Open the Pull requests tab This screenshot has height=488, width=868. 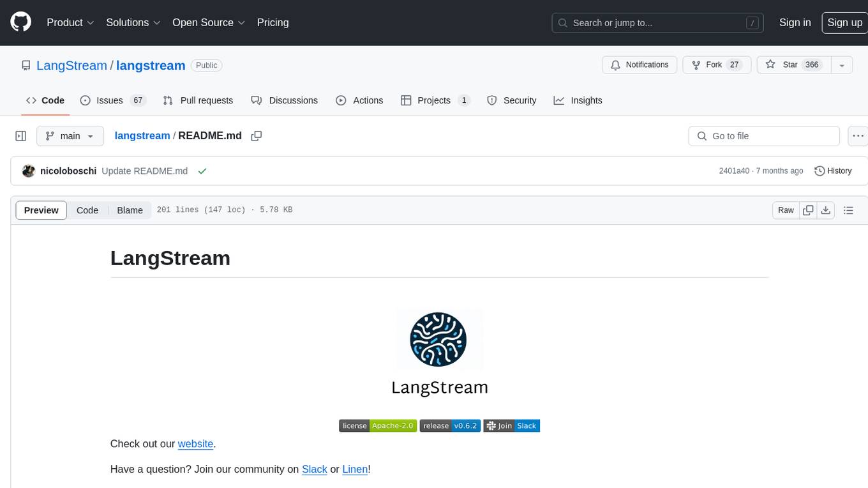point(198,100)
